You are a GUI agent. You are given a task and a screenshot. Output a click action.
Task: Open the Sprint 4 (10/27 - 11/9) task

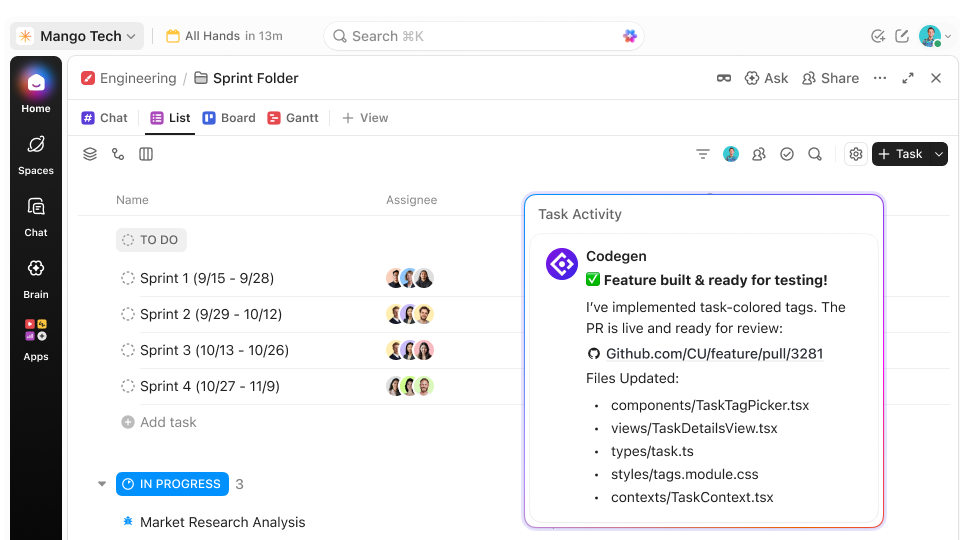point(210,386)
